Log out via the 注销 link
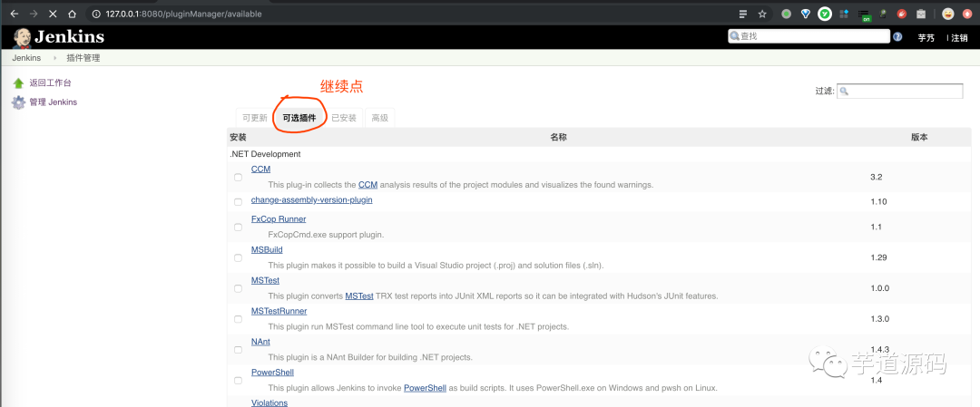This screenshot has width=980, height=407. (957, 38)
